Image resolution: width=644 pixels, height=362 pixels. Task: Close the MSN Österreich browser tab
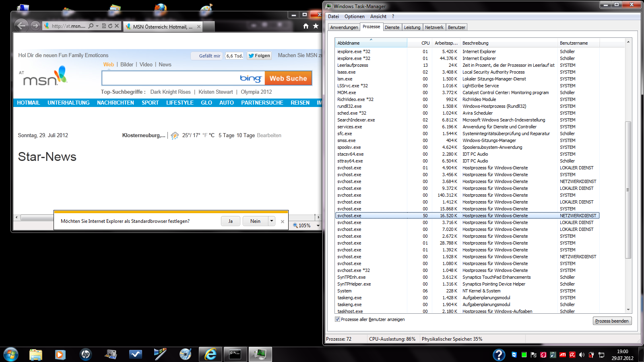(198, 27)
